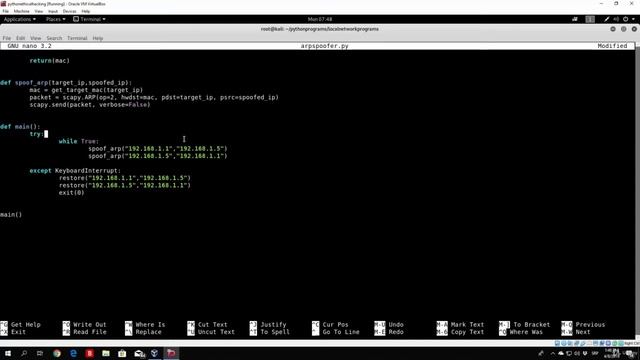This screenshot has height=360, width=640.
Task: Launch Chrome from the taskbar
Action: tap(57, 353)
